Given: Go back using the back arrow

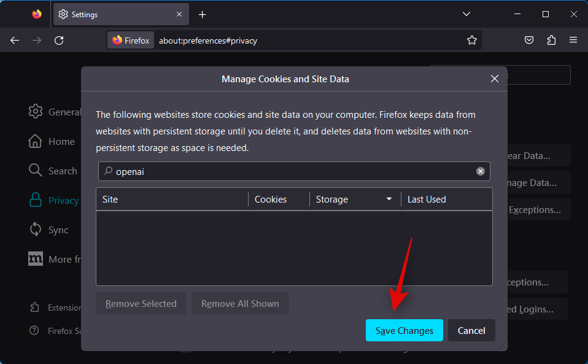Looking at the screenshot, I should [15, 41].
